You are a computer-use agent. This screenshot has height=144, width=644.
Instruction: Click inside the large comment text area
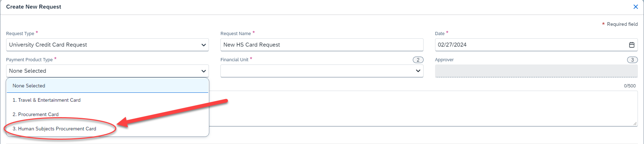pos(424,108)
